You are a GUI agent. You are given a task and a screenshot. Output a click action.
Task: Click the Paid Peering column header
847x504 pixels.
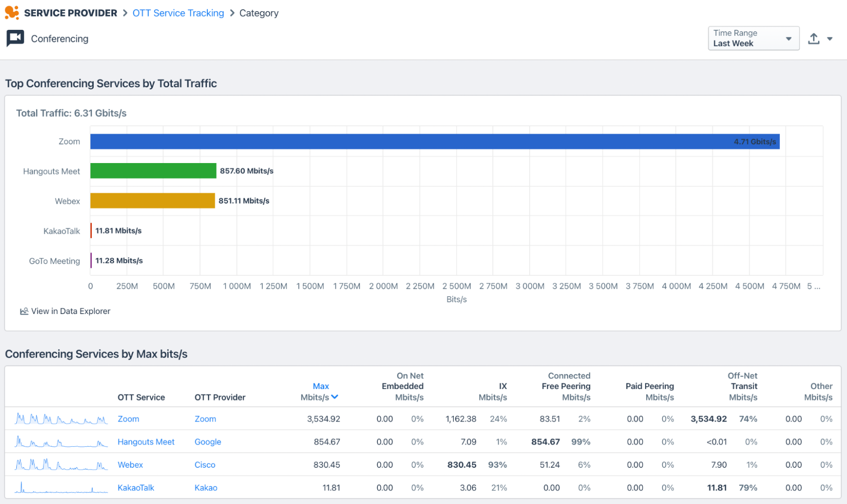pyautogui.click(x=649, y=392)
